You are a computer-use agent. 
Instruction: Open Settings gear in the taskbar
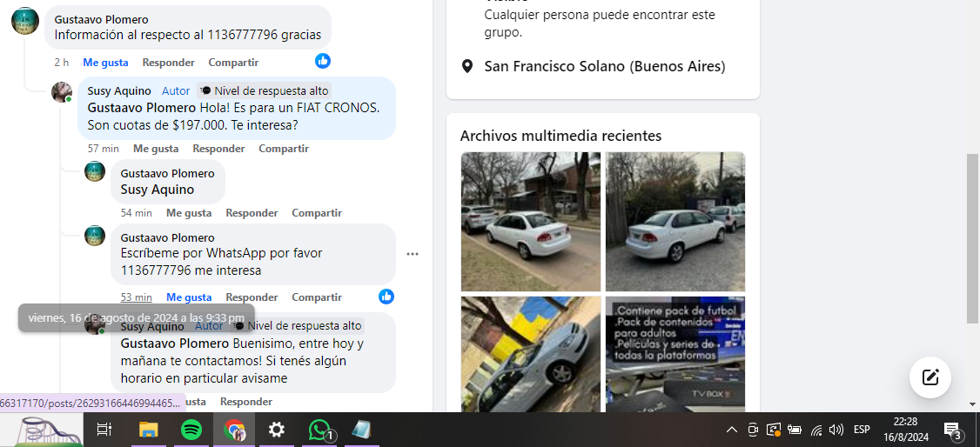tap(277, 430)
